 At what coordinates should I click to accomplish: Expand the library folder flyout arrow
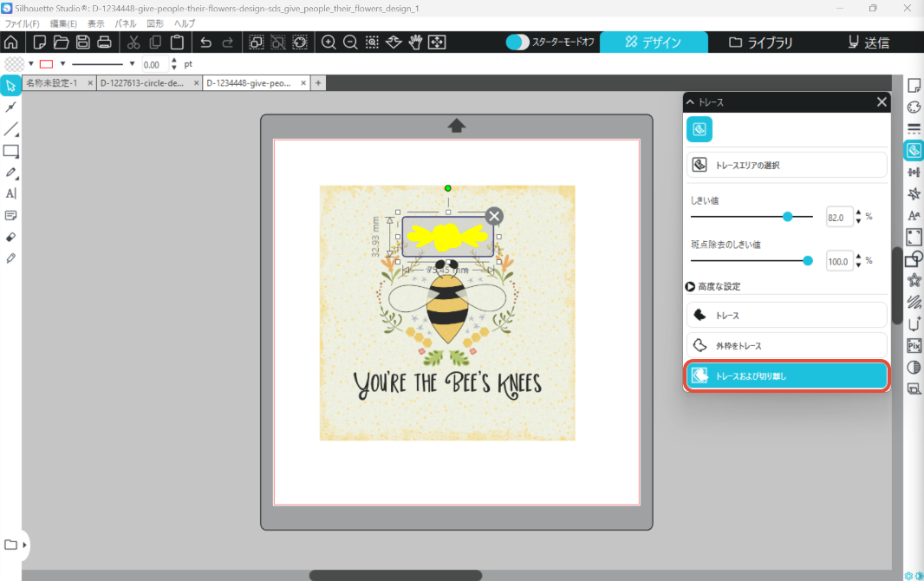coord(25,545)
